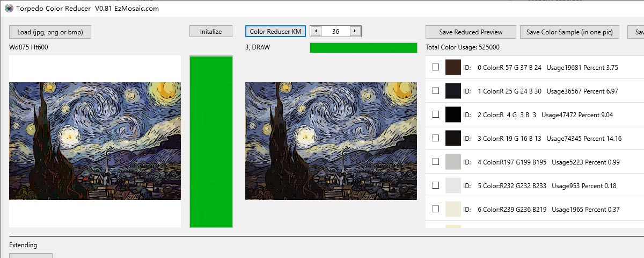The height and width of the screenshot is (258, 644).
Task: Click Load (jpg, png or bmp) button
Action: click(50, 32)
